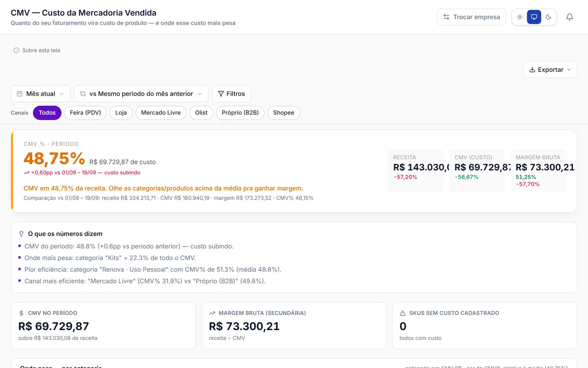Select system theme monitor icon
588x368 pixels.
(x=534, y=17)
